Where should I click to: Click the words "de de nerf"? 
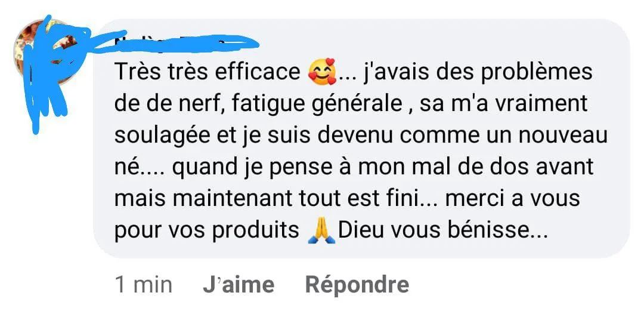click(169, 103)
